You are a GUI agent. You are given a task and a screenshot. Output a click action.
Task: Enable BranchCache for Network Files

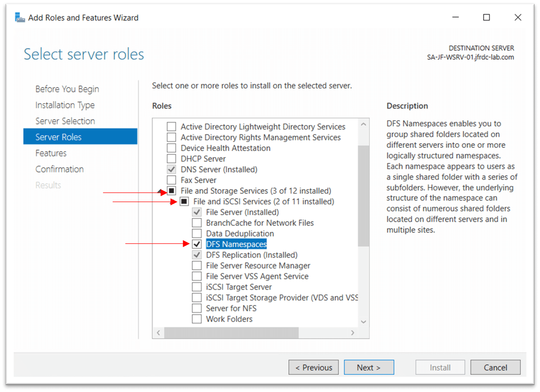click(x=196, y=223)
